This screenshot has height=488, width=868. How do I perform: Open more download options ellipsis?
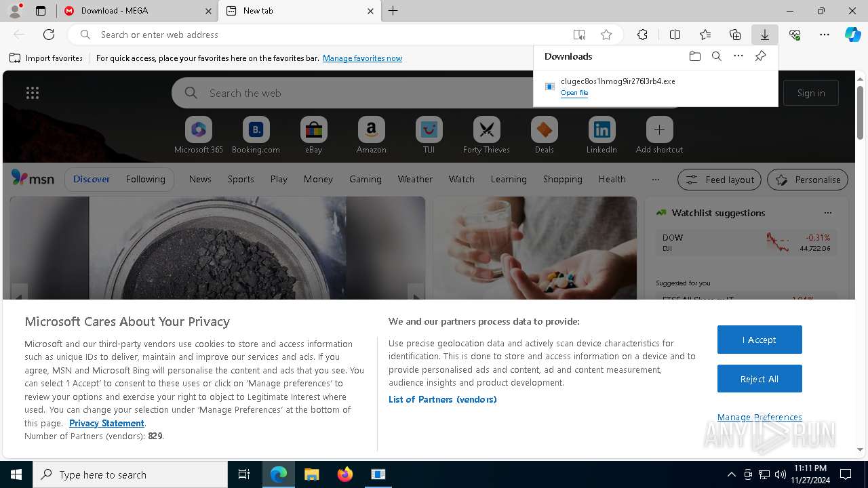(x=738, y=56)
